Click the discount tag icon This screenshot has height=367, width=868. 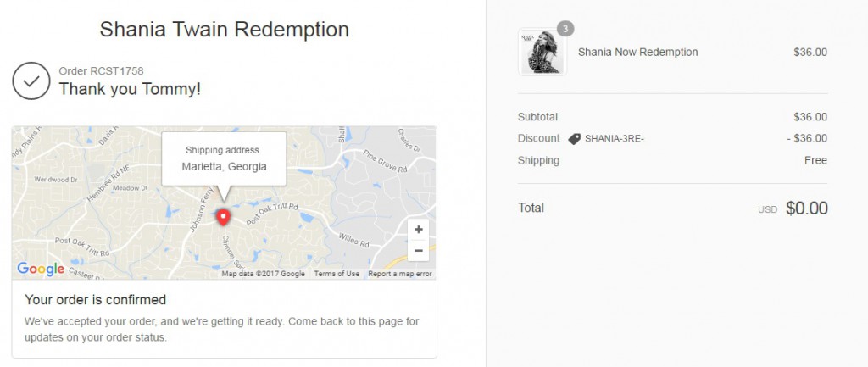[x=574, y=139]
